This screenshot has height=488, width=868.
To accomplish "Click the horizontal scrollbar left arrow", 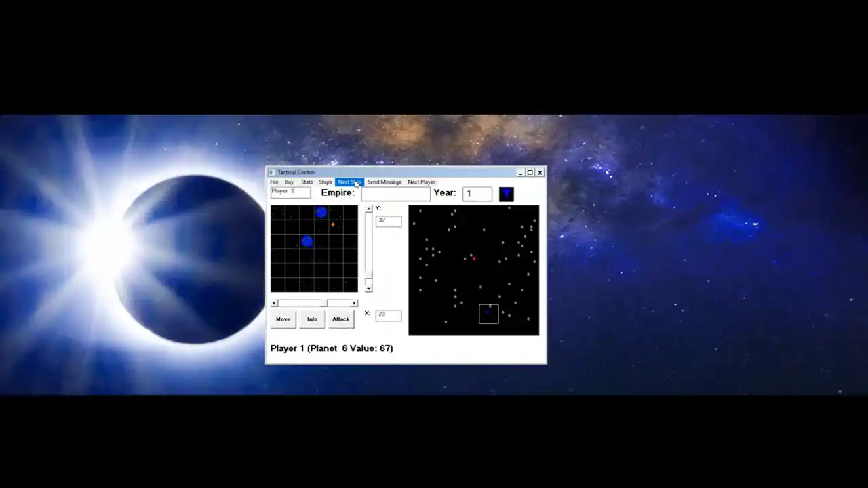I will 274,303.
